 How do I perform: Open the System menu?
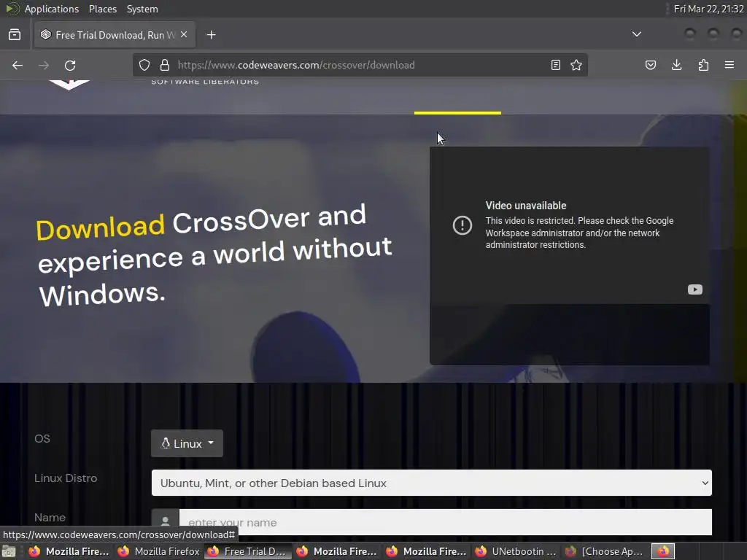pyautogui.click(x=142, y=9)
